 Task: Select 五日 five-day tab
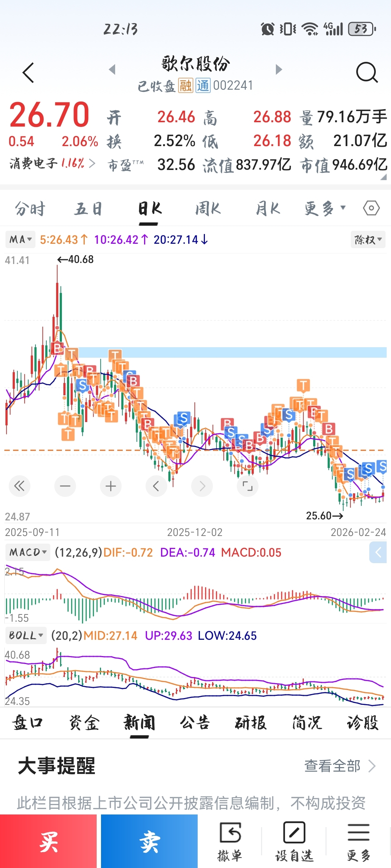coord(89,209)
